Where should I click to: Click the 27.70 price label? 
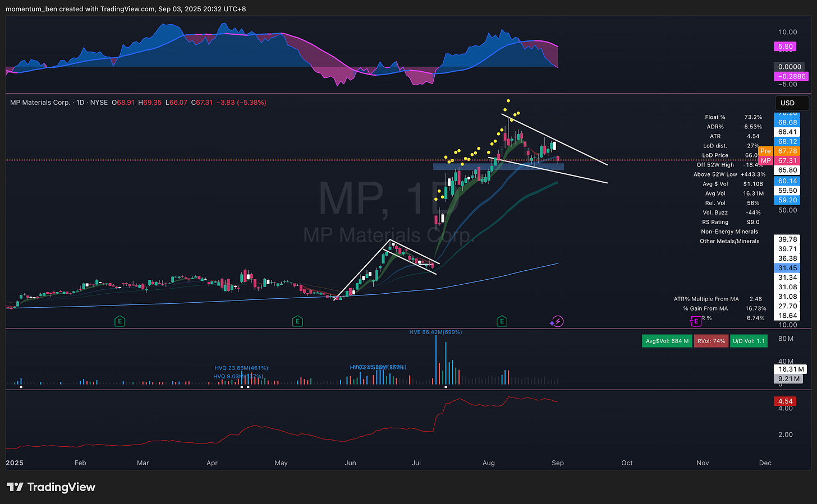(x=788, y=306)
